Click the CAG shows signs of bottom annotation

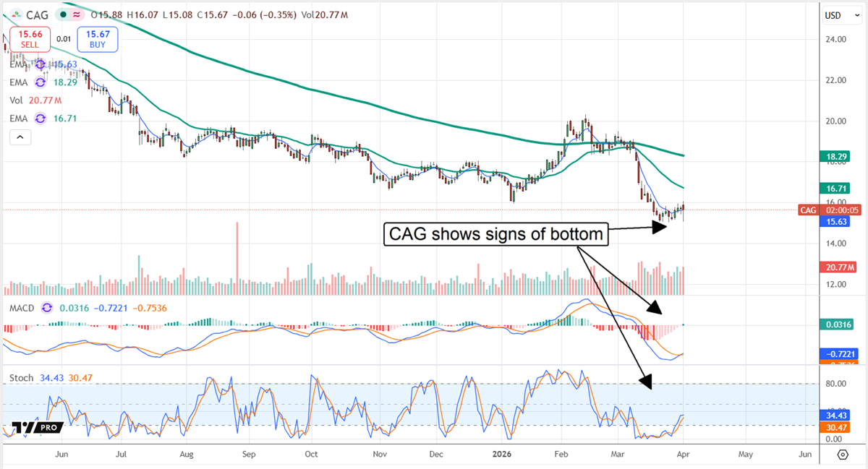point(495,233)
